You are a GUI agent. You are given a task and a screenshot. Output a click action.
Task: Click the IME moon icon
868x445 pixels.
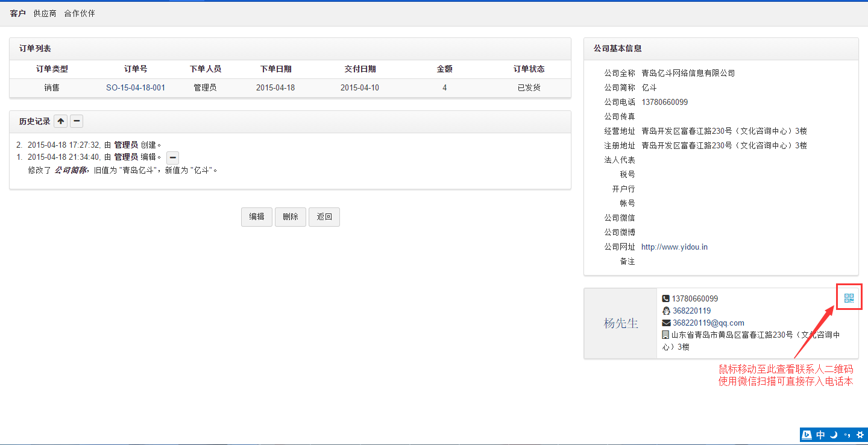click(x=834, y=435)
